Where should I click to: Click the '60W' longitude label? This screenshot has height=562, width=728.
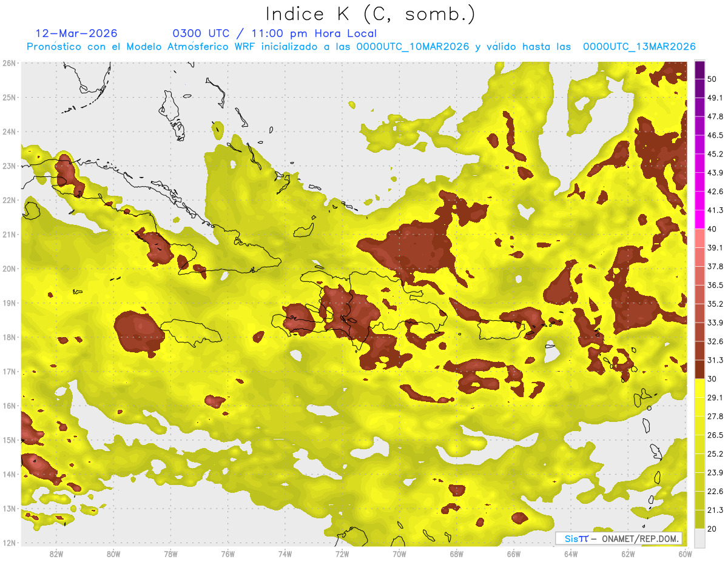(686, 554)
